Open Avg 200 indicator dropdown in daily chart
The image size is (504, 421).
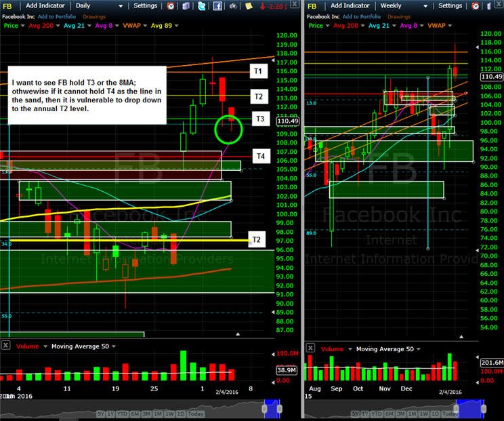coord(58,26)
